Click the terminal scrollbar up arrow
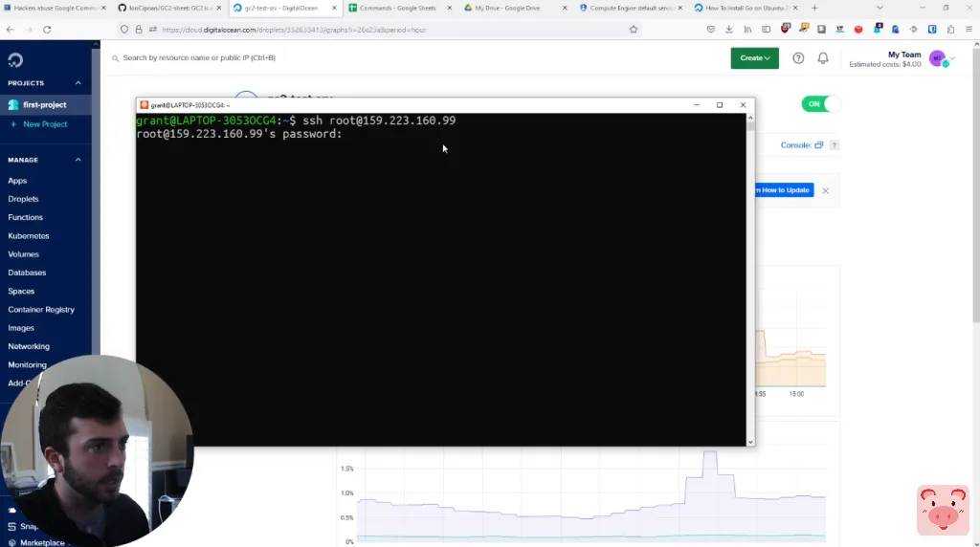This screenshot has height=547, width=980. 750,118
